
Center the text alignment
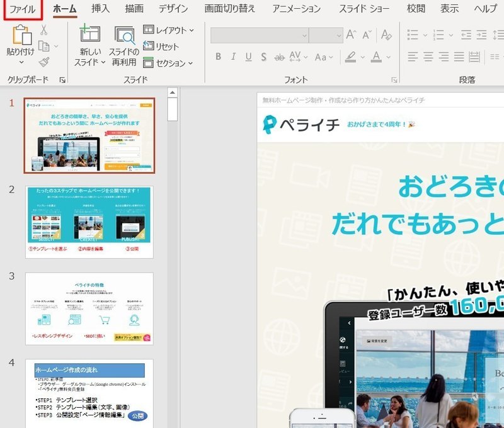click(428, 57)
